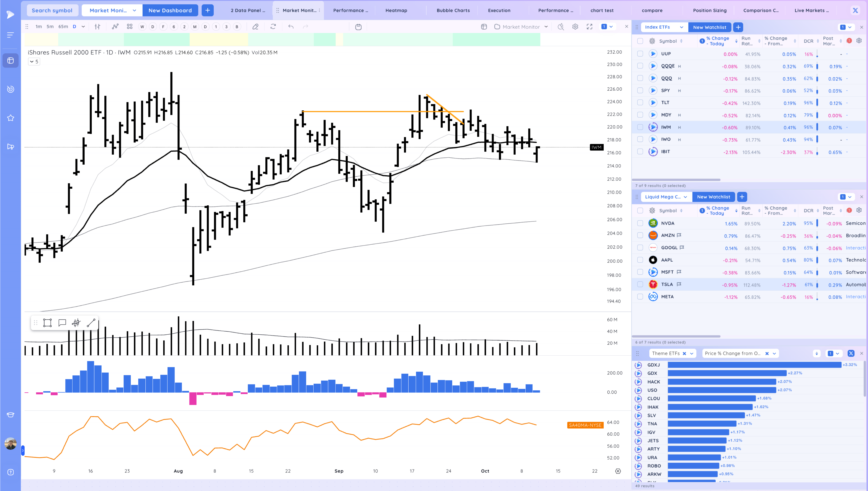Select the rectangle drawing tool
Image resolution: width=868 pixels, height=491 pixels.
(48, 323)
